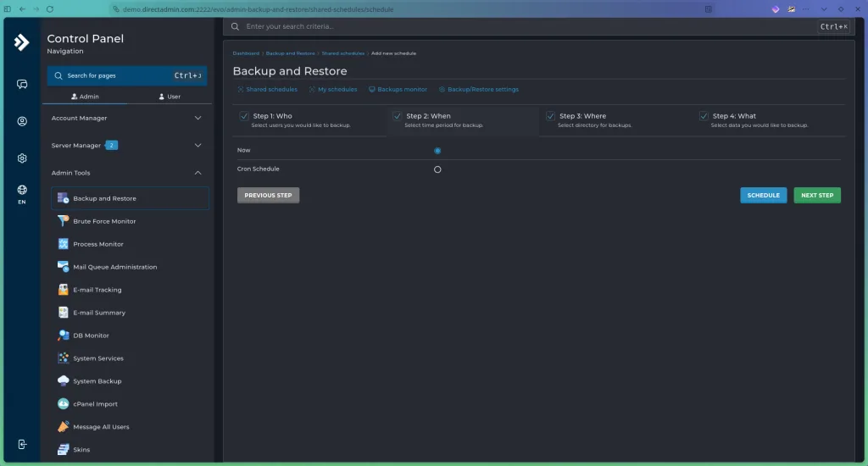Click the Previous Step button
This screenshot has width=868, height=466.
pyautogui.click(x=269, y=196)
